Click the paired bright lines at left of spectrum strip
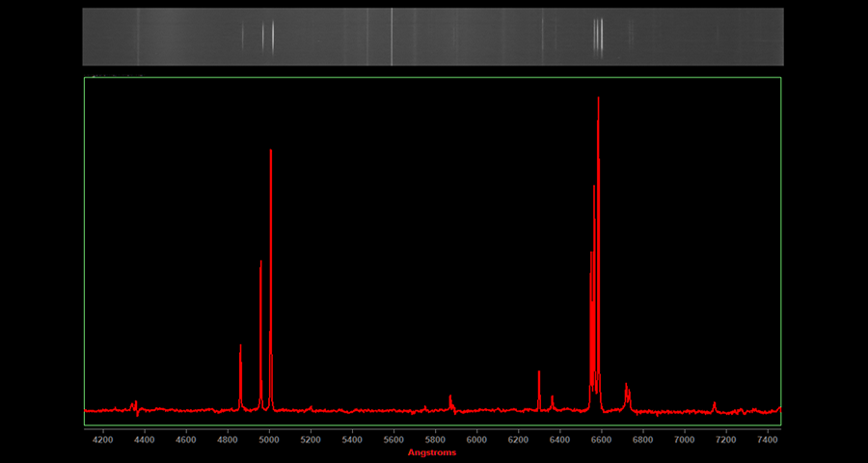868x463 pixels. pyautogui.click(x=269, y=37)
